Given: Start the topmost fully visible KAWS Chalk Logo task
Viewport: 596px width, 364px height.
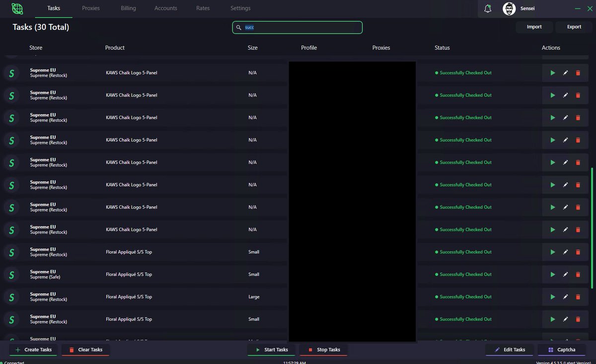Looking at the screenshot, I should coord(553,73).
